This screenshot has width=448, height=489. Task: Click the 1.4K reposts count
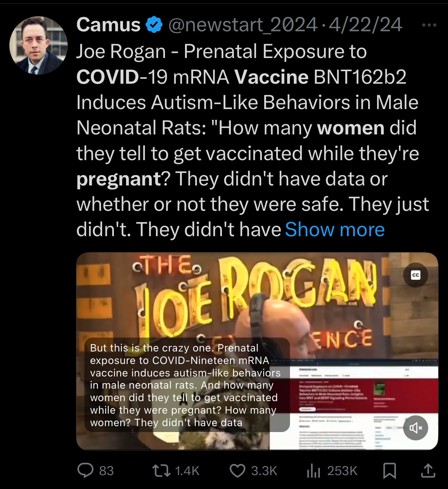pyautogui.click(x=187, y=471)
